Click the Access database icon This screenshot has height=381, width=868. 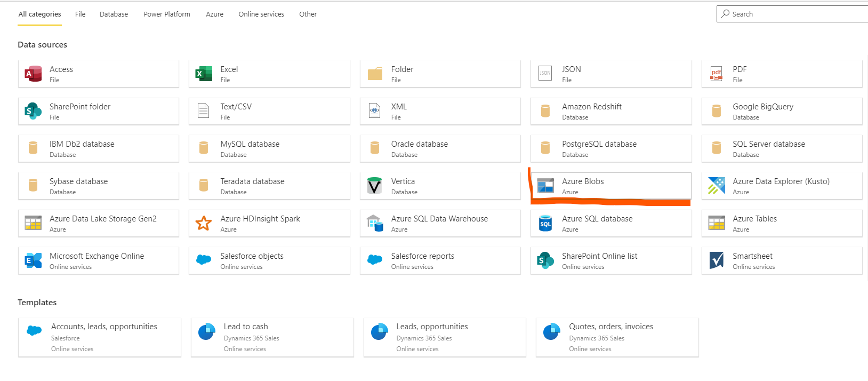coord(33,74)
